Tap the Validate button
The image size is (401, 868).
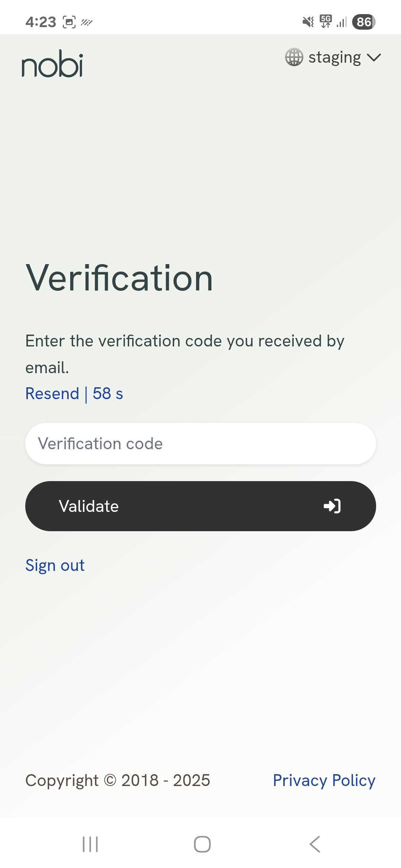click(x=200, y=506)
